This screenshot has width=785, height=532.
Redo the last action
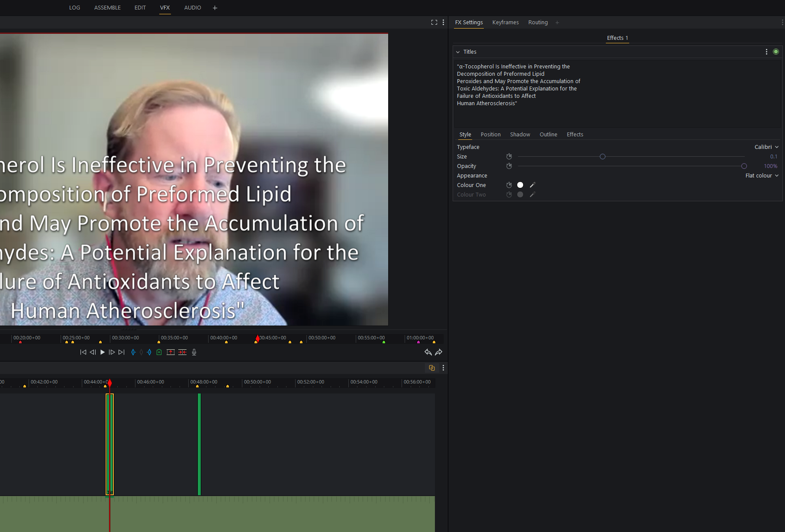point(439,352)
